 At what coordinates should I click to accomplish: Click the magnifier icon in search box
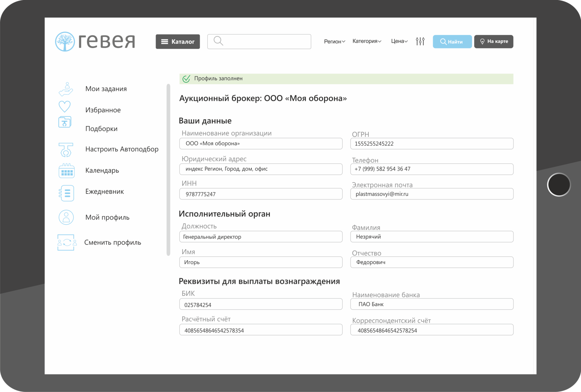click(x=218, y=41)
